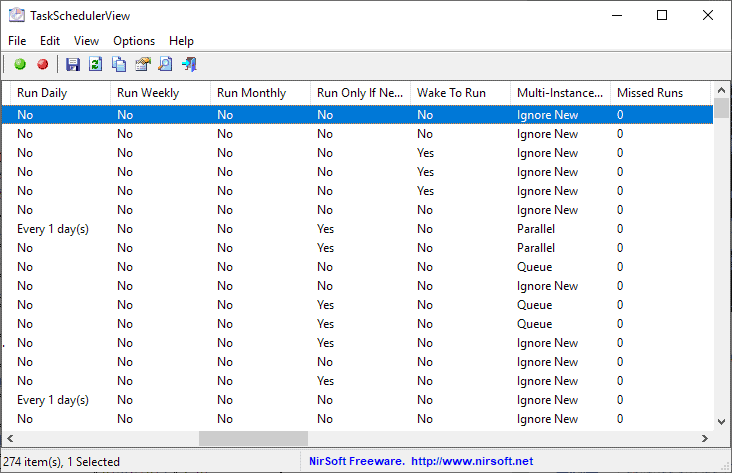
Task: Click the '274 item(s), 1 Selected' status text
Action: pyautogui.click(x=61, y=462)
